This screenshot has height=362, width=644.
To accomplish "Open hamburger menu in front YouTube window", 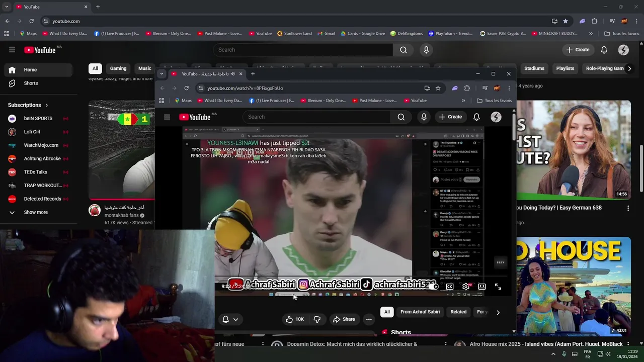I will (x=167, y=117).
